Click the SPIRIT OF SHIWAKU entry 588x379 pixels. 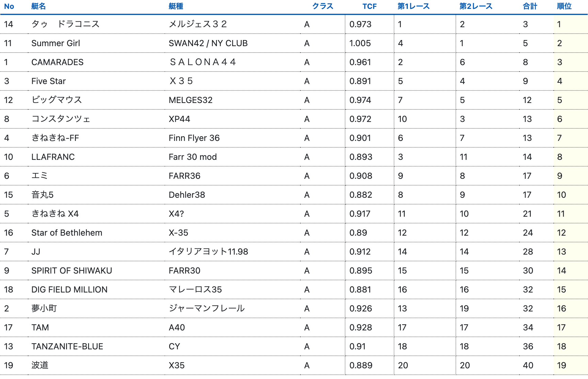click(72, 271)
